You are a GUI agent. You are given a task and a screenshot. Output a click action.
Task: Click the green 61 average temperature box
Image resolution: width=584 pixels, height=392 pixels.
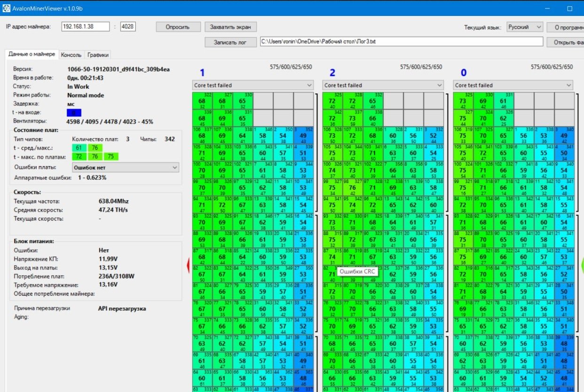(x=79, y=148)
